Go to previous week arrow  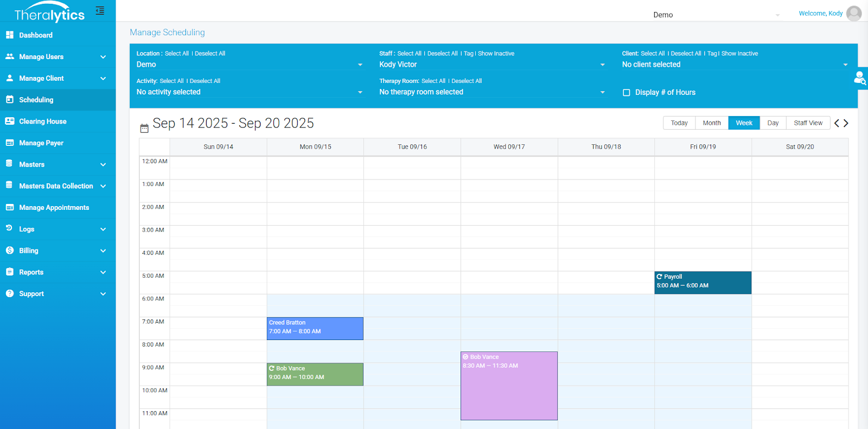[x=837, y=123]
